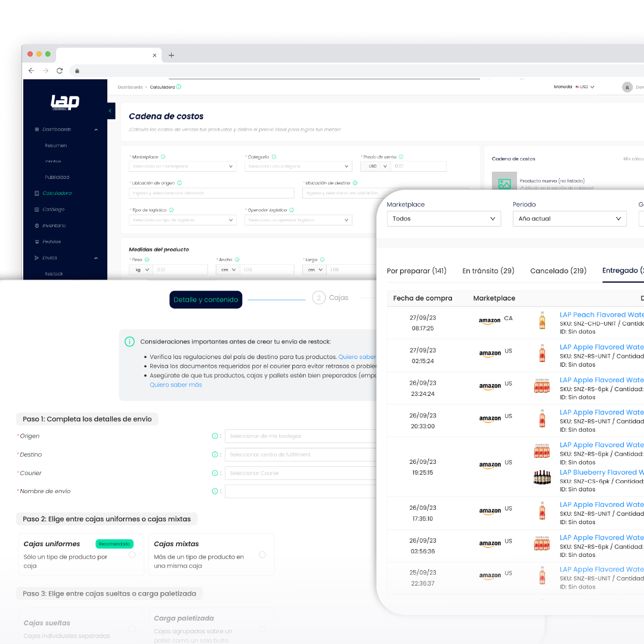Reload the browser page
644x644 pixels.
(60, 70)
